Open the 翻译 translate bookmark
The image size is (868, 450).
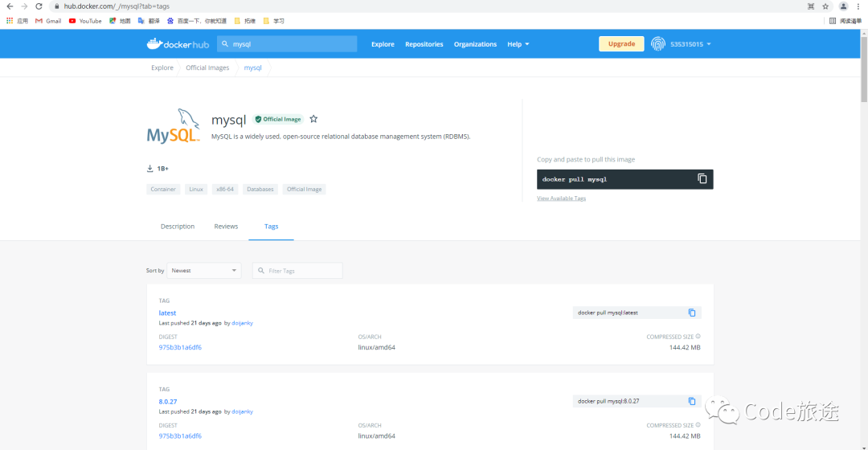[149, 21]
